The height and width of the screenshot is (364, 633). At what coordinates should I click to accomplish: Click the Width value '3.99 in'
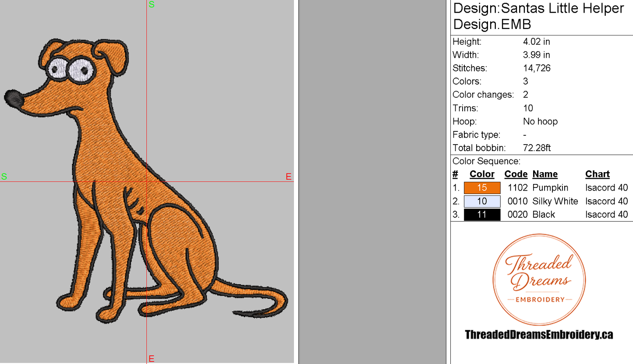click(x=537, y=55)
